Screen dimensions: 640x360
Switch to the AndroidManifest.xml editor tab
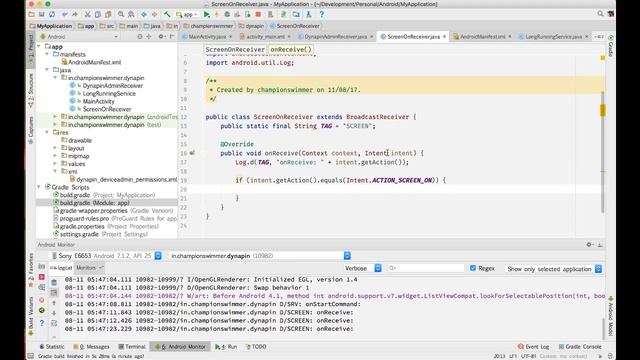[x=482, y=36]
